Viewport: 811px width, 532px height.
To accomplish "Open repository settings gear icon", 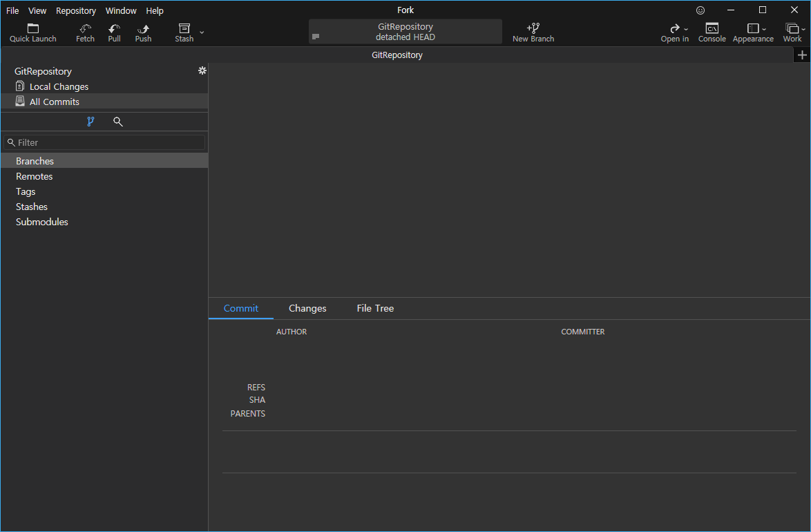I will pos(202,70).
